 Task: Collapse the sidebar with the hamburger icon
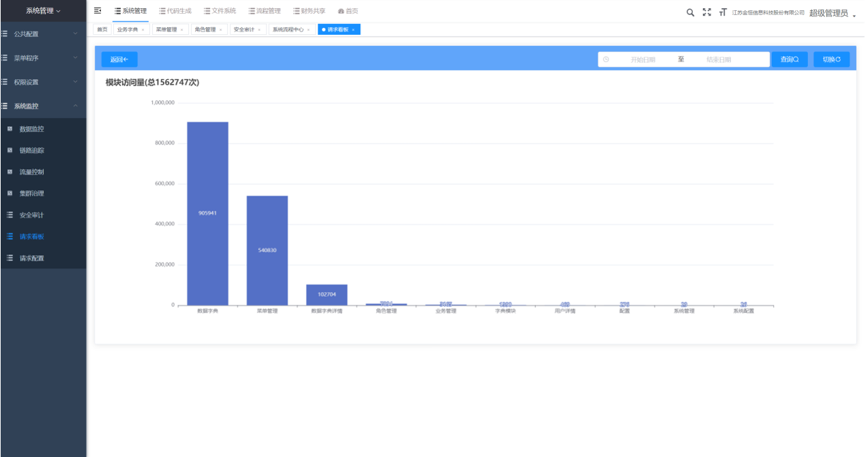coord(98,11)
